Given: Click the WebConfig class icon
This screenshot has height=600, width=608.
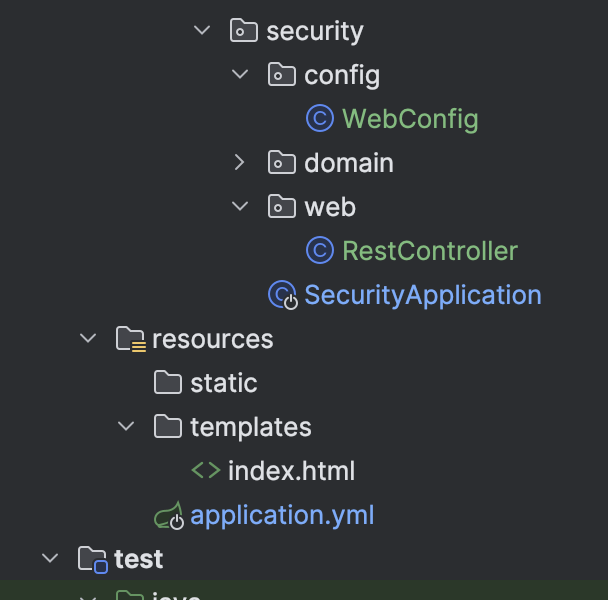Looking at the screenshot, I should [319, 119].
